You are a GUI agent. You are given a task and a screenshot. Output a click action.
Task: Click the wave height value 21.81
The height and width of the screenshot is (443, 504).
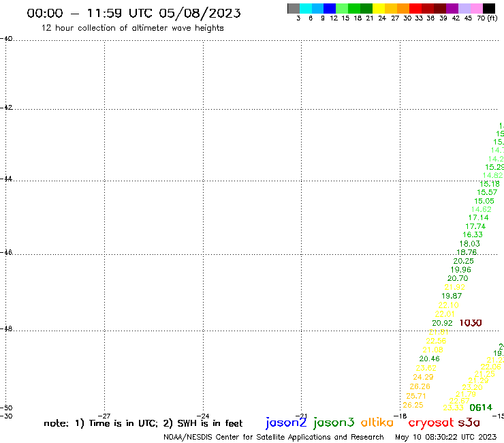pyautogui.click(x=439, y=332)
